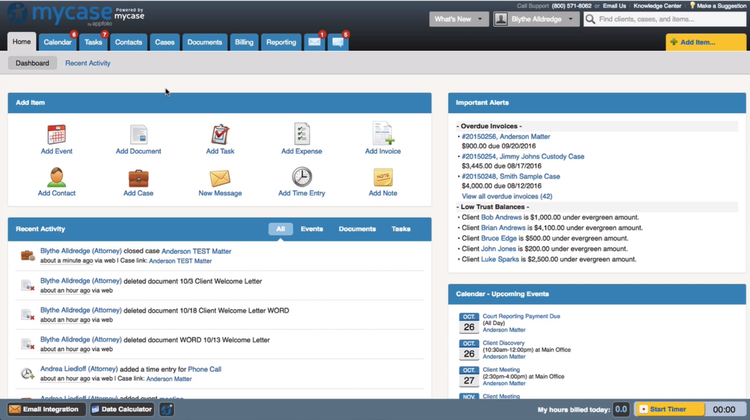This screenshot has height=420, width=750.
Task: Click the Add Expense checklist icon
Action: (301, 134)
